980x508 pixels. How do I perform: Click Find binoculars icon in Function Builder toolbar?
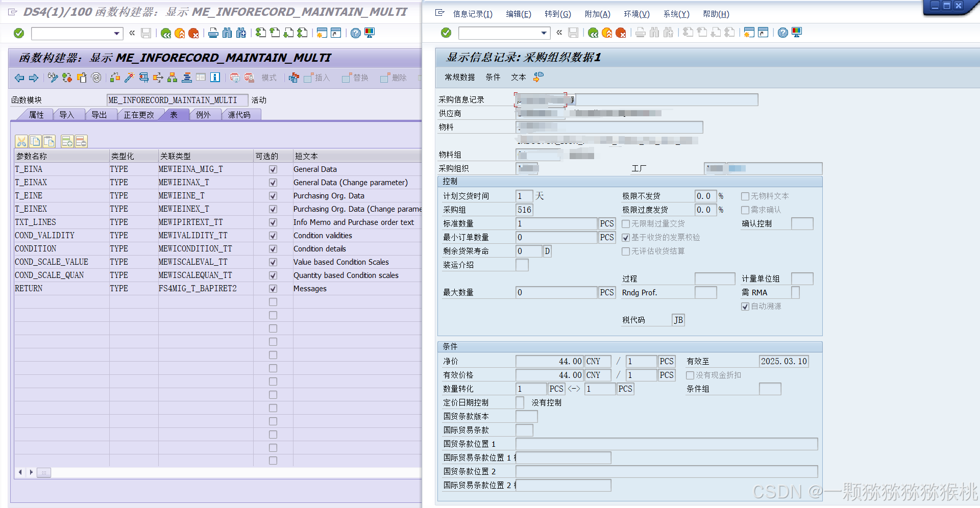point(227,33)
